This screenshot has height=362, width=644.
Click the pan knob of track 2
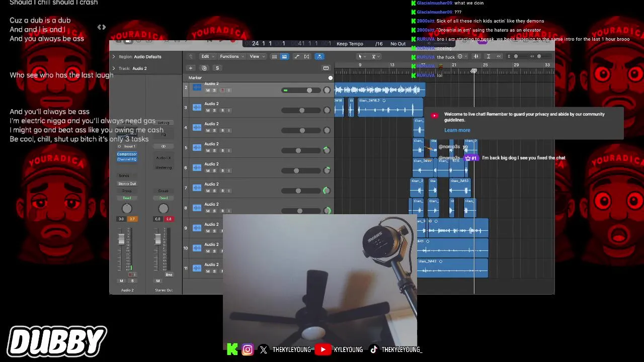tap(327, 90)
